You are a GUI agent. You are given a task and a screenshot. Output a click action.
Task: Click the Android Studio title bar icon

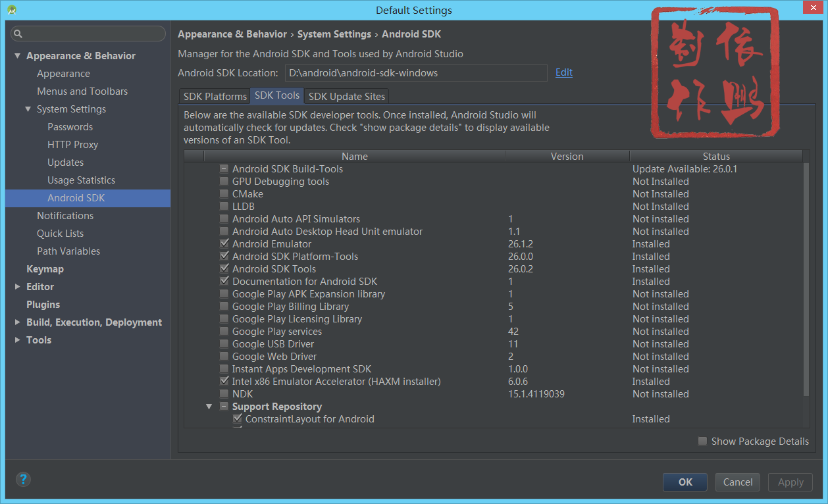point(12,10)
